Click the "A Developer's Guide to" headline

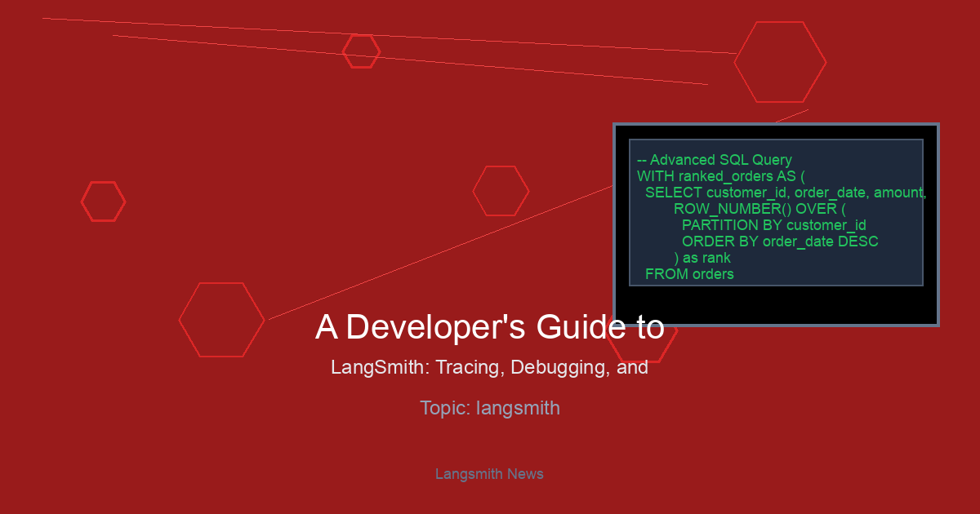(x=489, y=327)
